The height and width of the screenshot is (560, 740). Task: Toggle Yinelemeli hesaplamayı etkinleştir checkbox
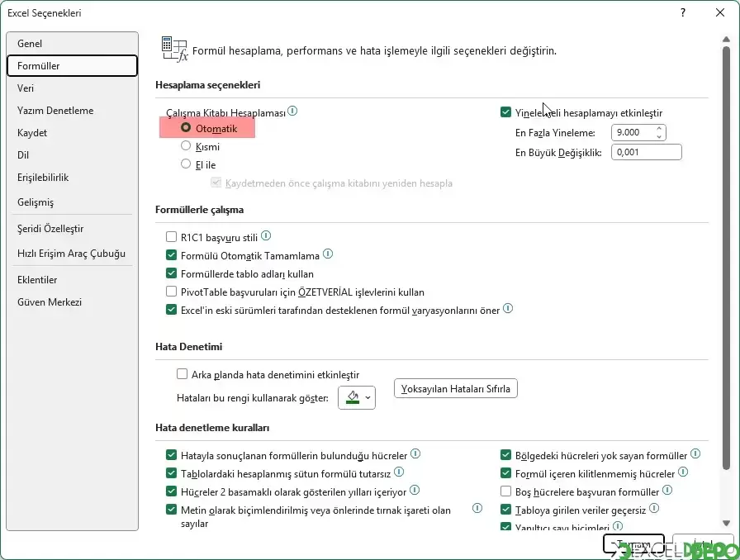pos(506,112)
